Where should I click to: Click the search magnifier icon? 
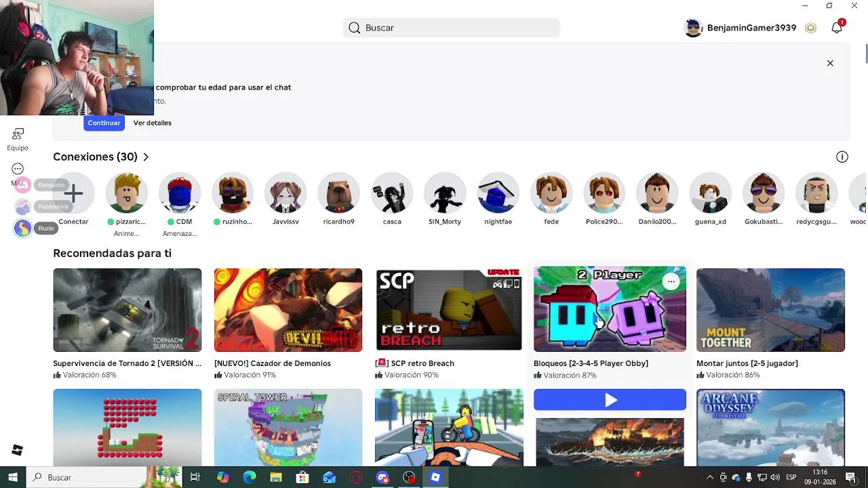[354, 28]
